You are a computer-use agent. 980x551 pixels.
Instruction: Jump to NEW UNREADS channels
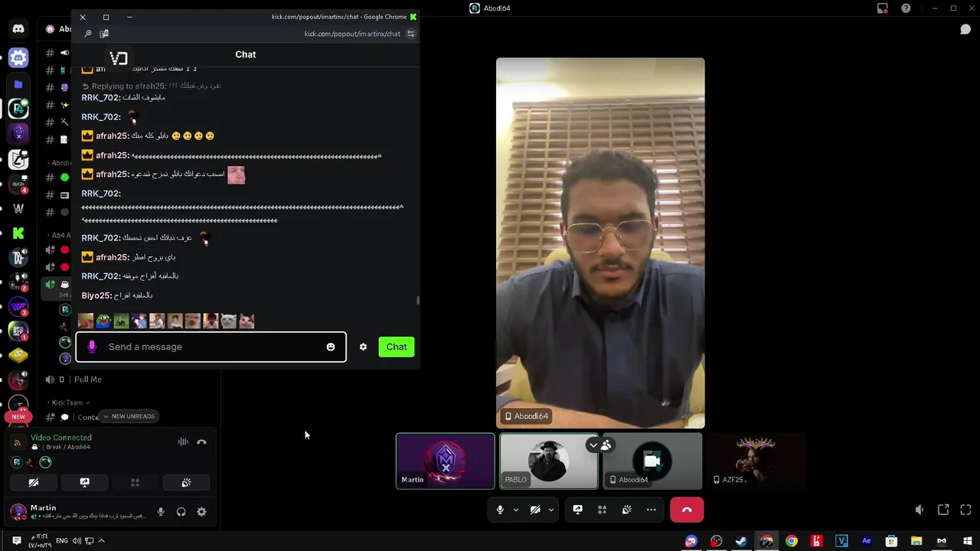129,416
